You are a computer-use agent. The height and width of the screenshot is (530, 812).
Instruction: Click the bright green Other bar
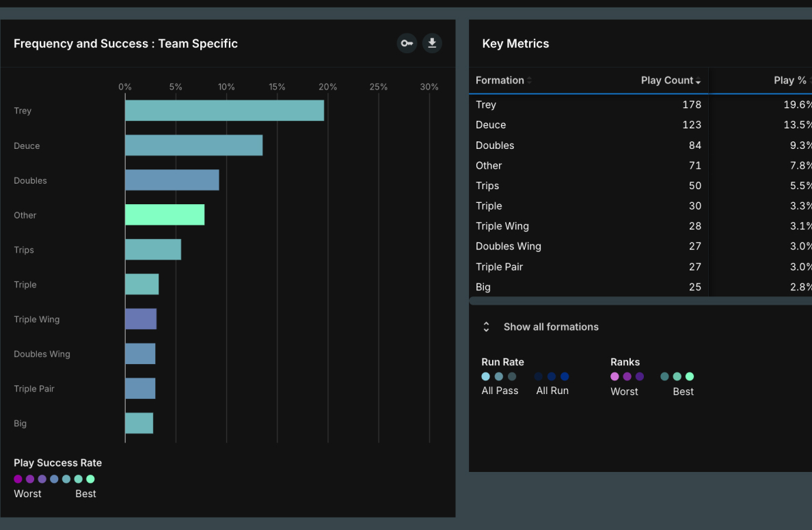tap(164, 214)
